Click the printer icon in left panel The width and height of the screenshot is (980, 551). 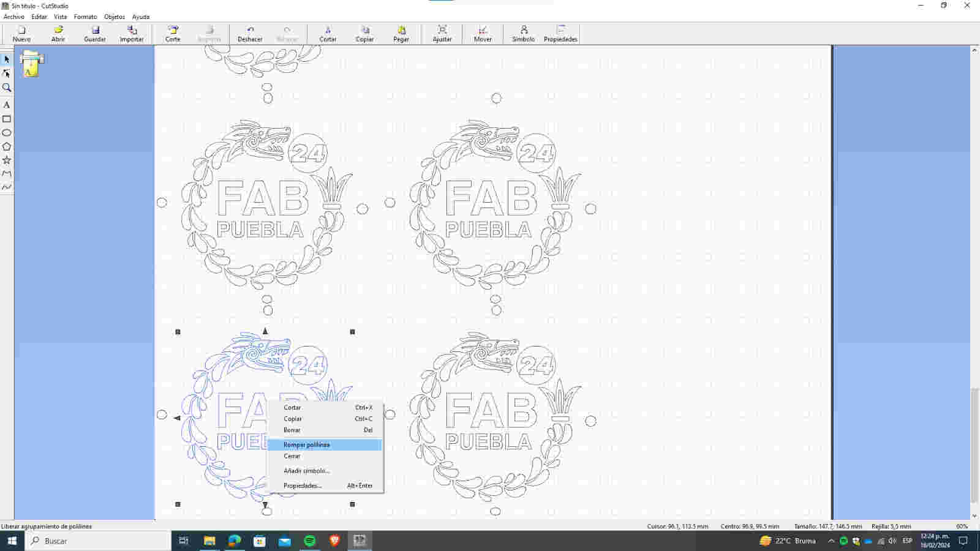pos(31,64)
